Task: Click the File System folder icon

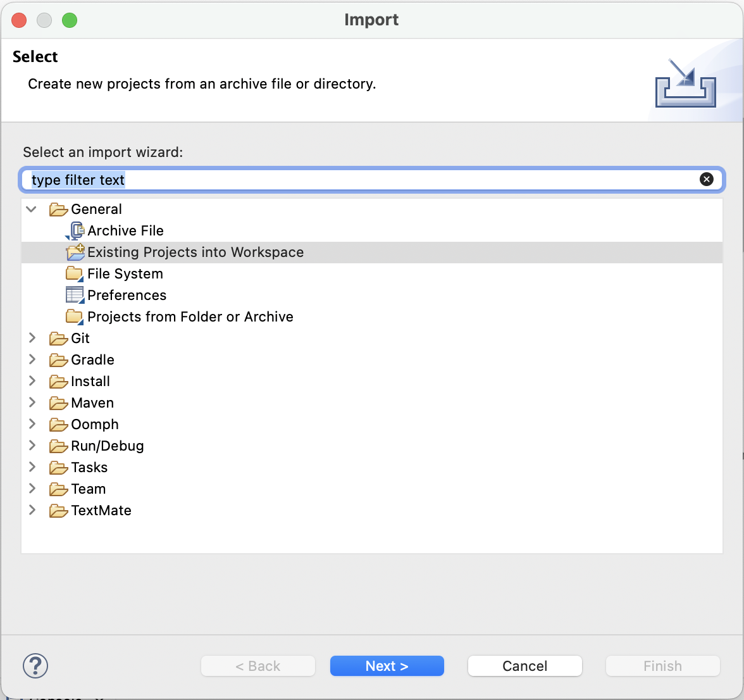Action: pyautogui.click(x=74, y=273)
